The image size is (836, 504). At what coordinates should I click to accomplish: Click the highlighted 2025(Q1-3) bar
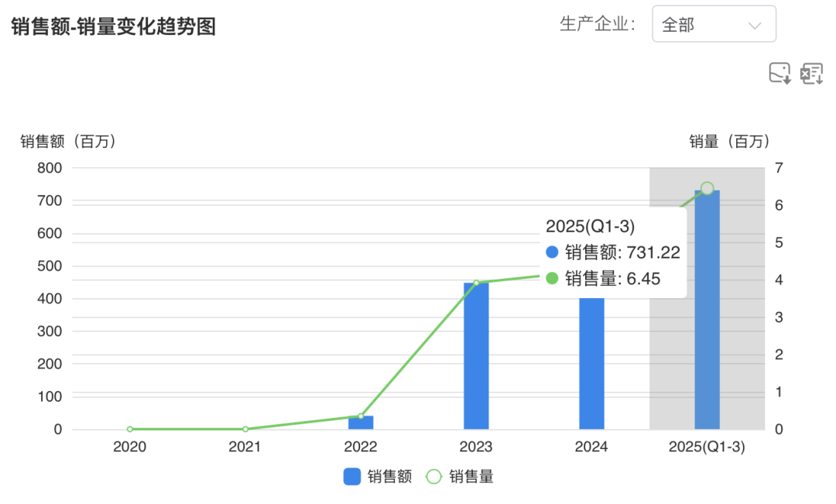[x=707, y=310]
